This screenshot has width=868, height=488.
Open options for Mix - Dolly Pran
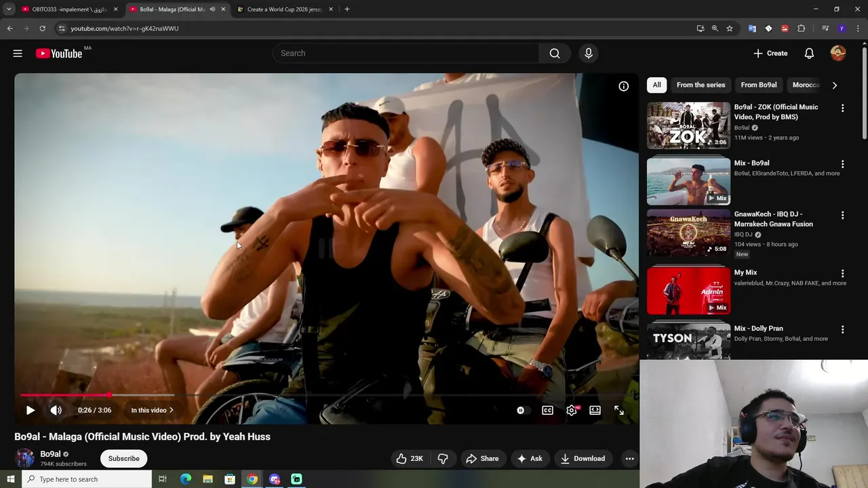(843, 329)
